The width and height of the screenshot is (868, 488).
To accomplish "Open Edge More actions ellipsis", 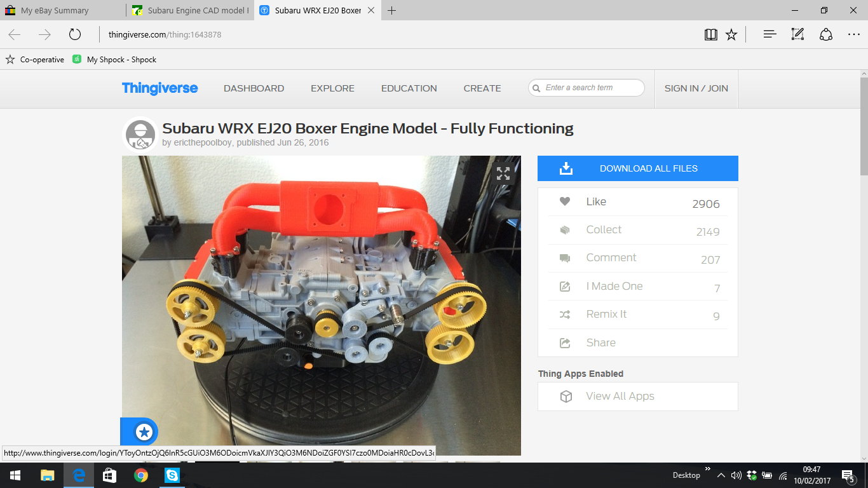I will [x=853, y=35].
